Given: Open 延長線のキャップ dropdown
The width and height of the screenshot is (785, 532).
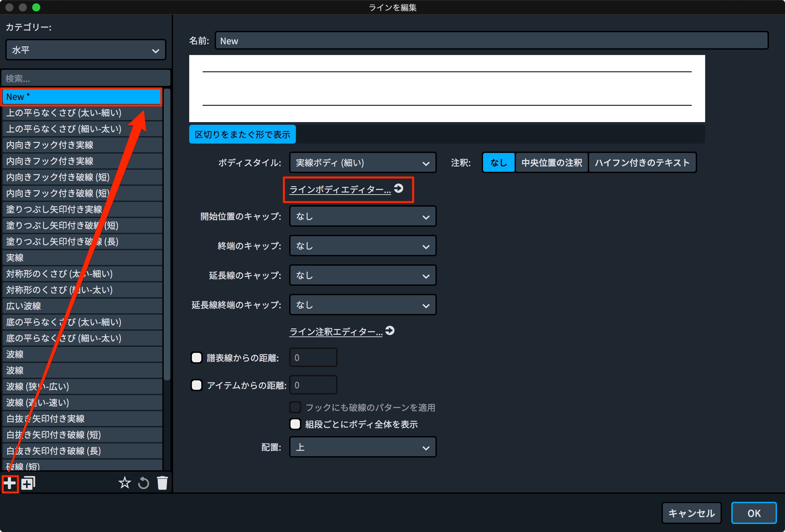Looking at the screenshot, I should [x=363, y=276].
